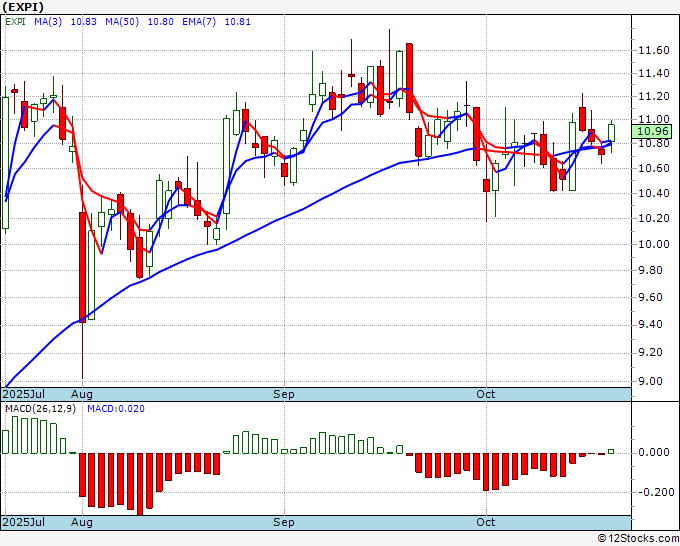Click the MA(3) value 10.83
This screenshot has height=546, width=680.
(x=84, y=22)
